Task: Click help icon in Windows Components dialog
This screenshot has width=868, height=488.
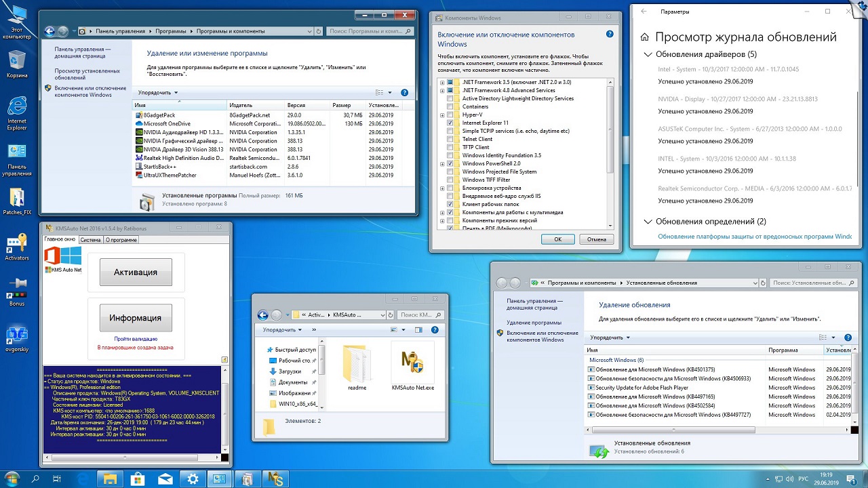Action: [x=610, y=34]
